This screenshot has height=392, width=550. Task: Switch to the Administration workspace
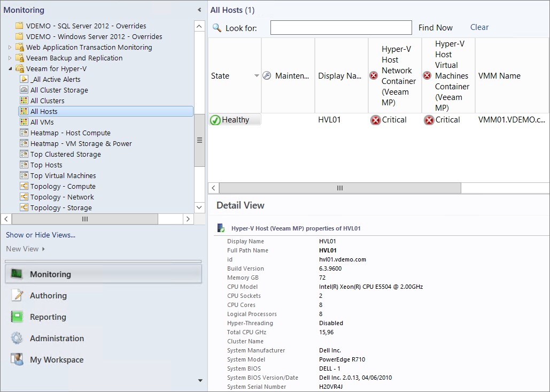(104, 339)
